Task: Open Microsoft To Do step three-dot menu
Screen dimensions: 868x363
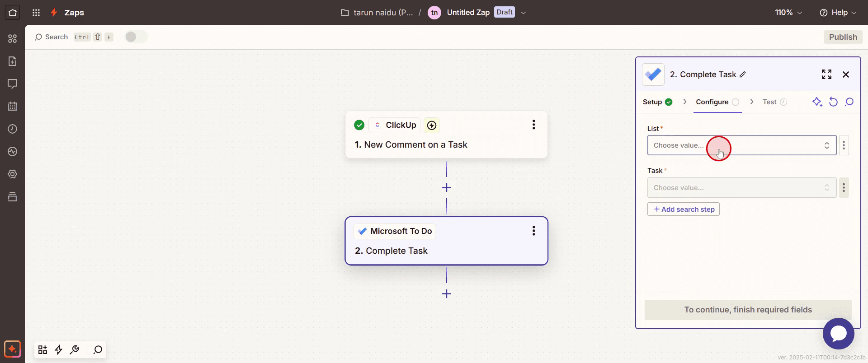Action: pyautogui.click(x=534, y=231)
